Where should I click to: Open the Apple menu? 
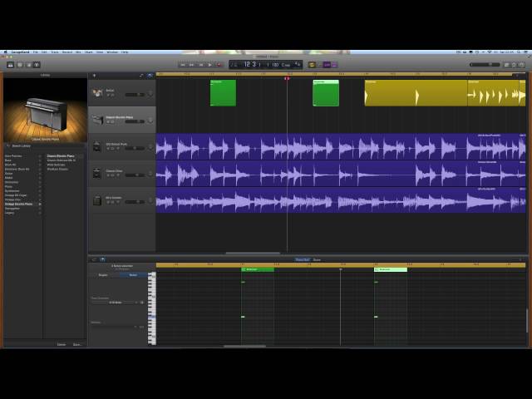point(6,52)
